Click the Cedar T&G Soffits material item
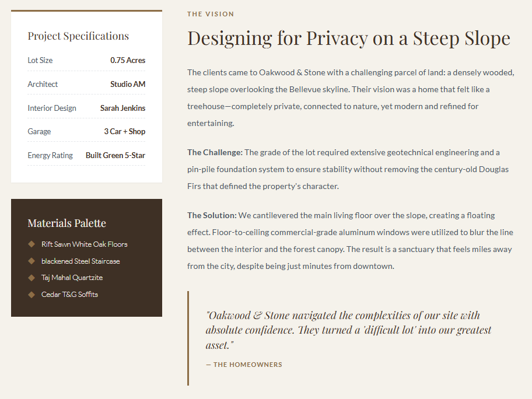Screen dimensions: 532x399 point(69,295)
